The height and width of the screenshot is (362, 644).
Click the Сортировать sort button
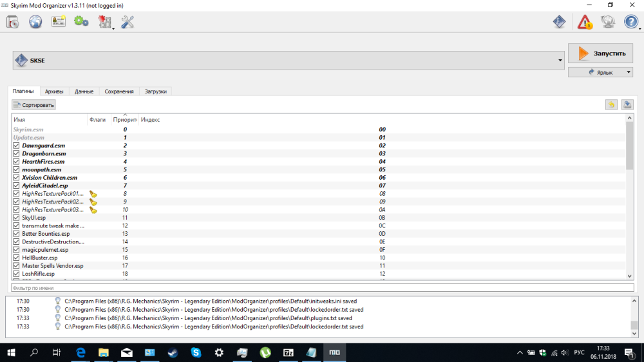coord(33,105)
